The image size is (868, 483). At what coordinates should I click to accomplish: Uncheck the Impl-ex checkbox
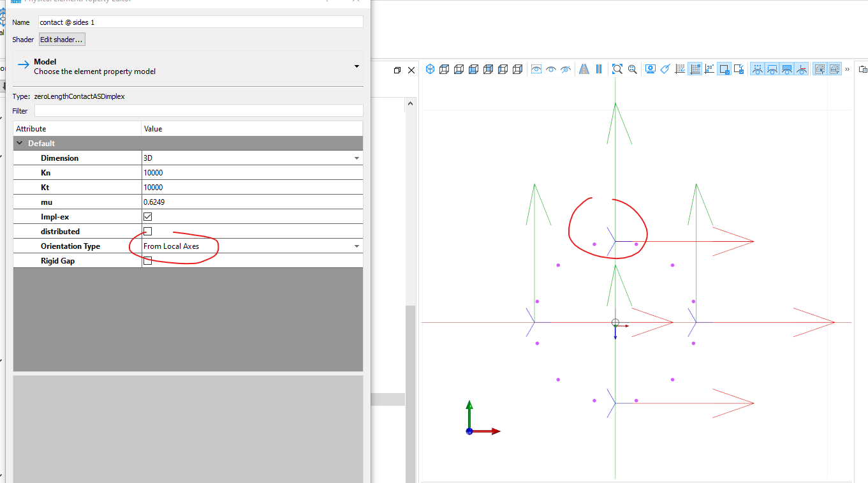pyautogui.click(x=147, y=217)
